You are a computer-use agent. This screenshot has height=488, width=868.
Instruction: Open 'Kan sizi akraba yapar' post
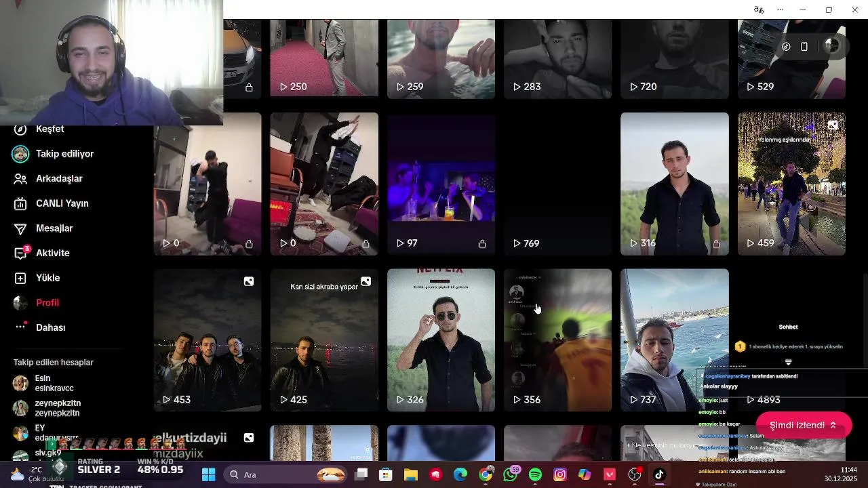[324, 340]
